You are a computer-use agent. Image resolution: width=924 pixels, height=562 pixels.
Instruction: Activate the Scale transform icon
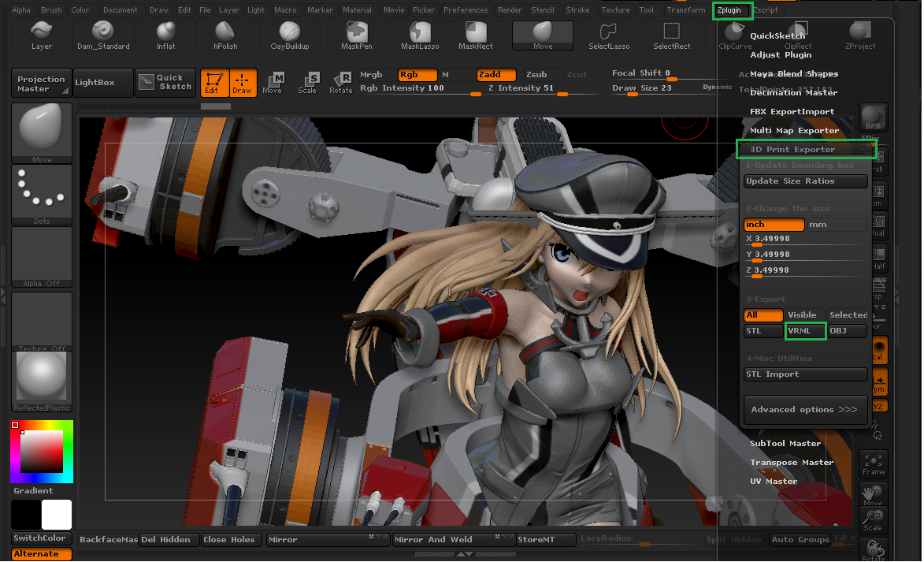click(308, 81)
